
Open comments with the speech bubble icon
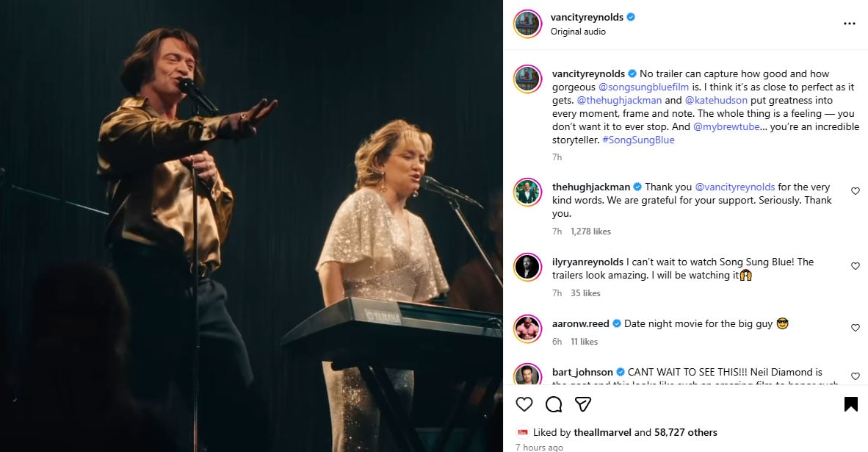coord(553,404)
